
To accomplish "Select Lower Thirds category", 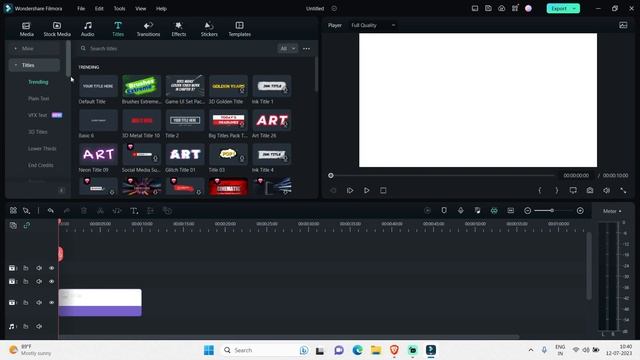I will (42, 149).
